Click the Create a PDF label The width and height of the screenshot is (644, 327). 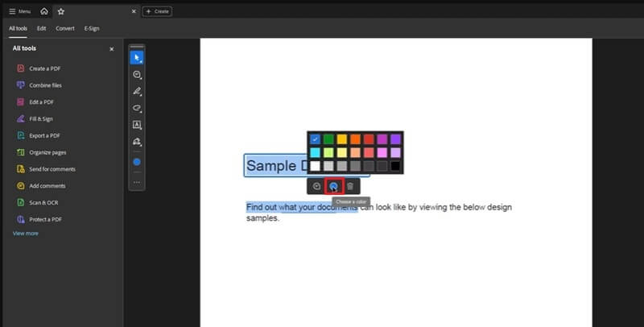[45, 68]
